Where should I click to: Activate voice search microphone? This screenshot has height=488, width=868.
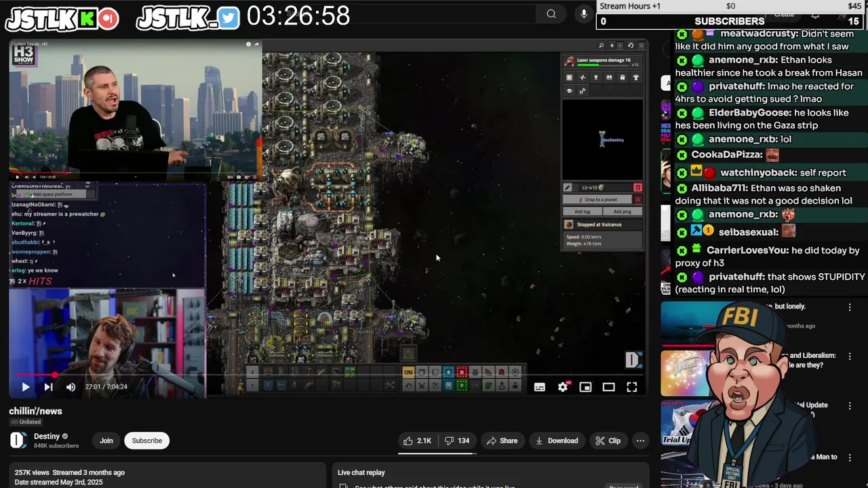[584, 14]
